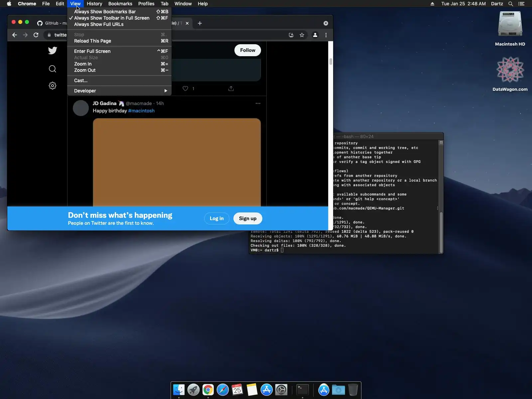Close the Twitter tab
This screenshot has height=399, width=532.
(x=187, y=23)
